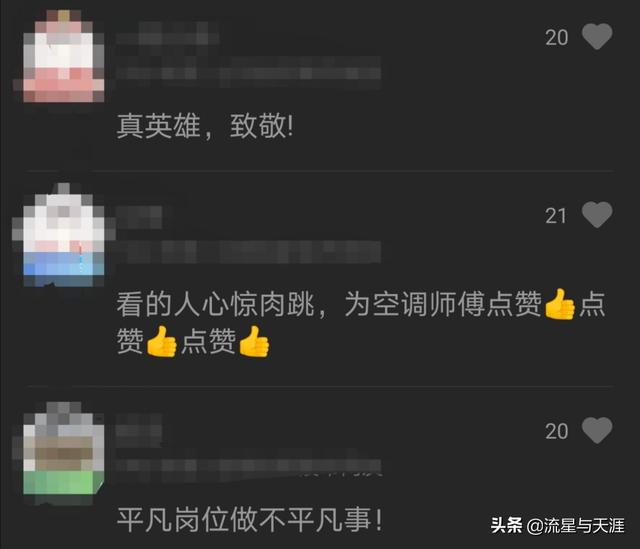
Task: Select the comment 平凡岗位做不平凡事!
Action: [250, 520]
